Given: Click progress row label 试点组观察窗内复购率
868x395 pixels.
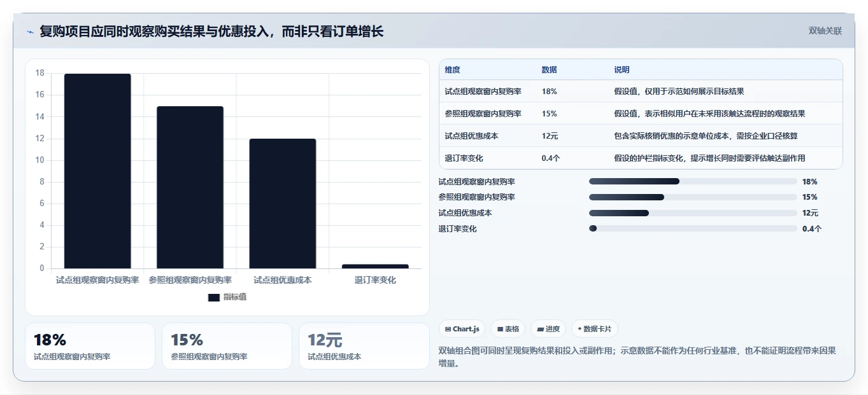Looking at the screenshot, I should (x=476, y=181).
